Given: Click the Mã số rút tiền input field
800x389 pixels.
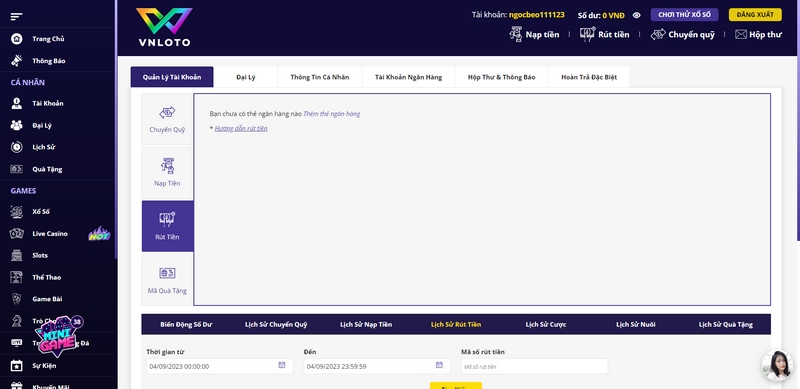Looking at the screenshot, I should [534, 366].
